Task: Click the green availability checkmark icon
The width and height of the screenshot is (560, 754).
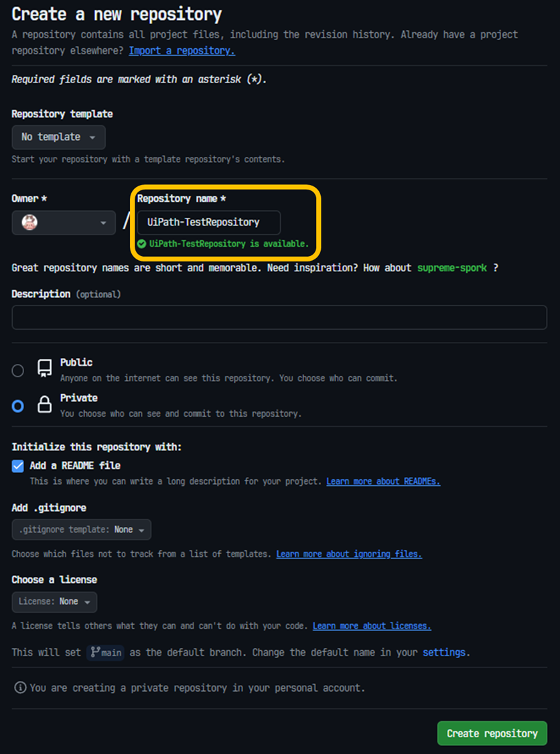Action: [x=141, y=244]
